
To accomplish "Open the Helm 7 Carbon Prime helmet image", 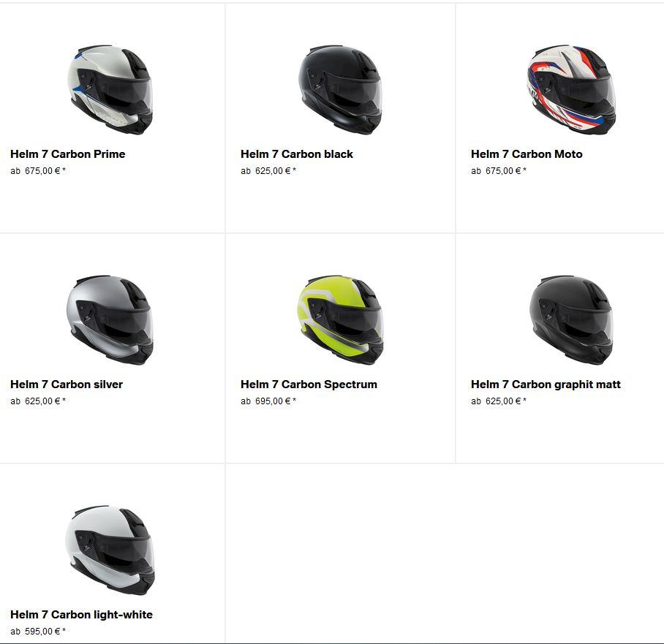I will [110, 89].
